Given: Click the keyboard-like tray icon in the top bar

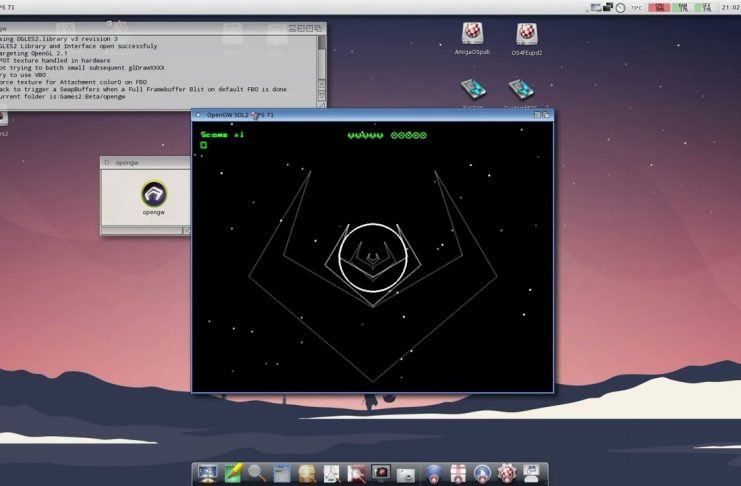Looking at the screenshot, I should 596,8.
